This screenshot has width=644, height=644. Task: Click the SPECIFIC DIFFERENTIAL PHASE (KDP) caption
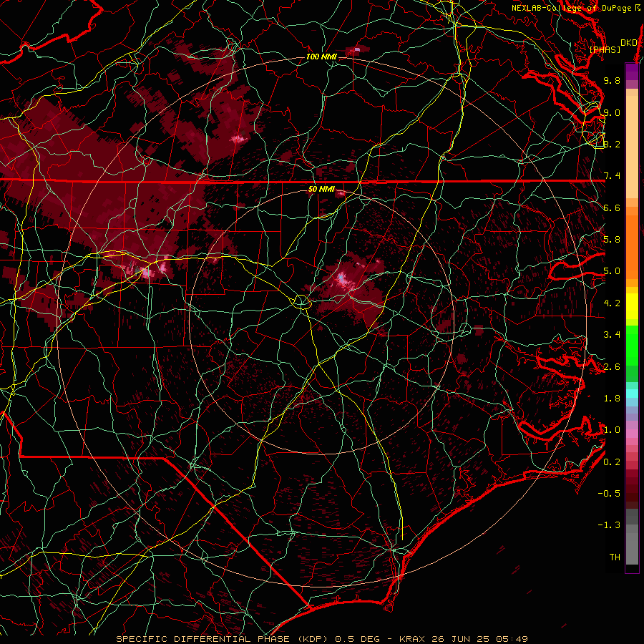tap(222, 639)
